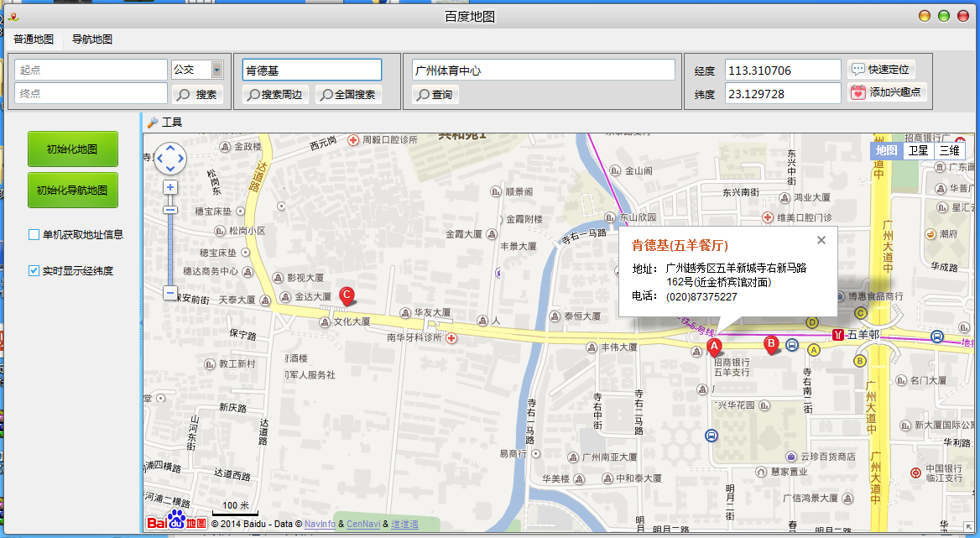
Task: Click yellow subway exit A marker
Action: (813, 350)
